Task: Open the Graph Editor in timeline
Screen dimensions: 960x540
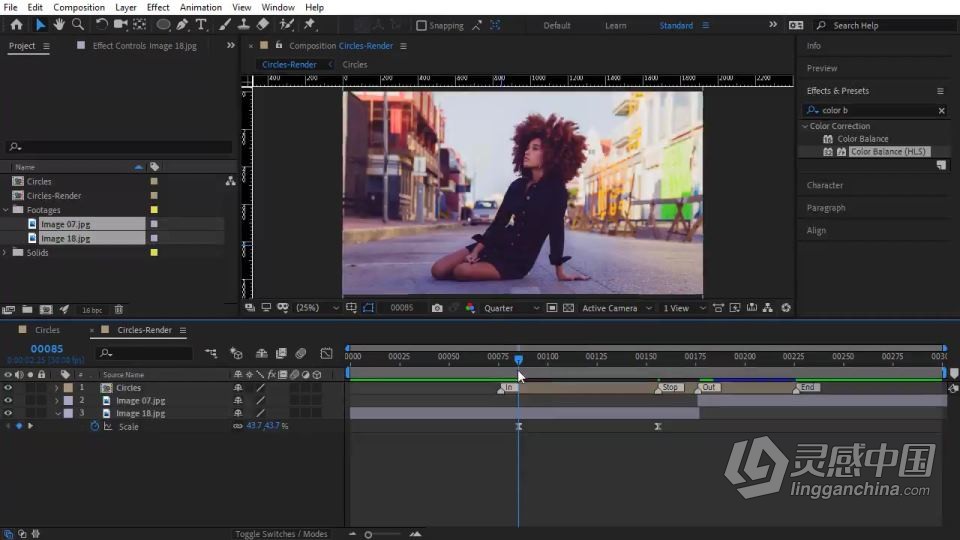Action: pyautogui.click(x=326, y=353)
